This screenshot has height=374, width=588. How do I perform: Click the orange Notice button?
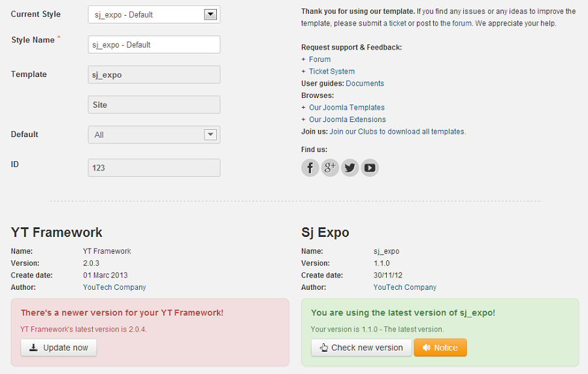[440, 348]
